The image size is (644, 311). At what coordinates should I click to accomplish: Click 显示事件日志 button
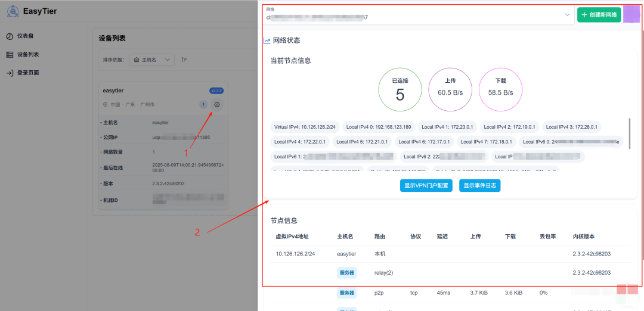click(x=479, y=185)
